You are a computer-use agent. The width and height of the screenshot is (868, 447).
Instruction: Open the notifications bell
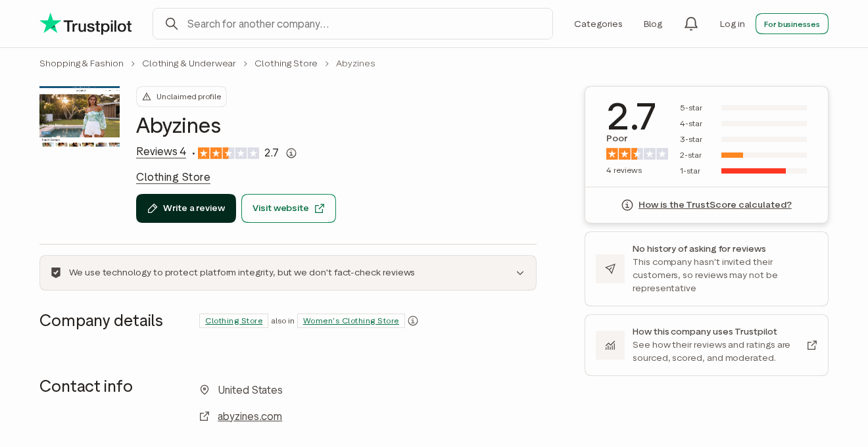691,24
